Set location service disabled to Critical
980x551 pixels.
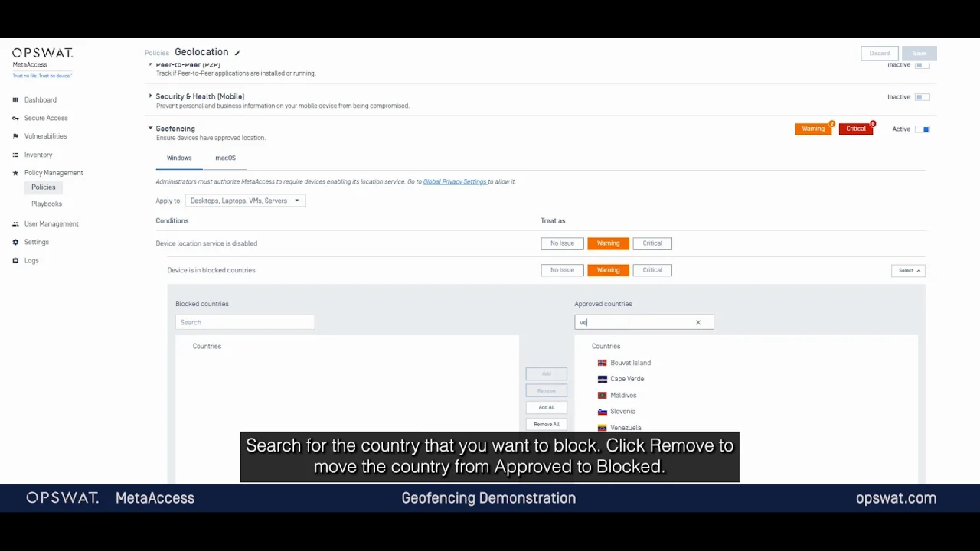click(652, 243)
